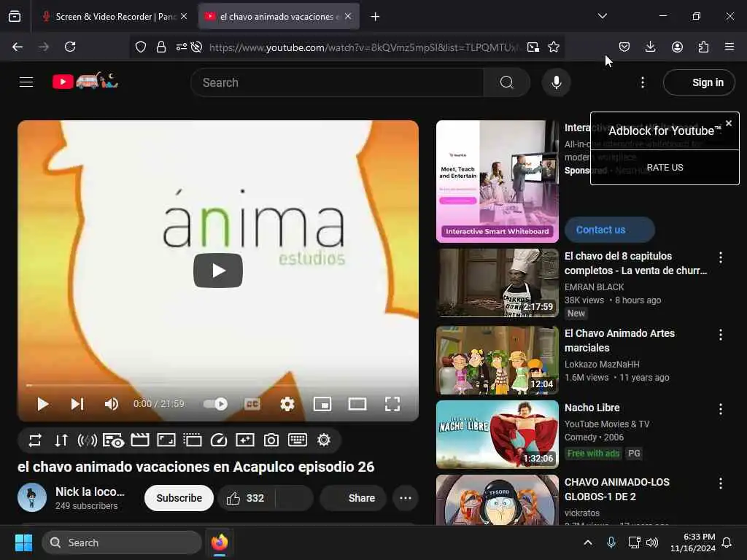Image resolution: width=747 pixels, height=560 pixels.
Task: Click RATE US in Adblock popup
Action: click(x=665, y=168)
